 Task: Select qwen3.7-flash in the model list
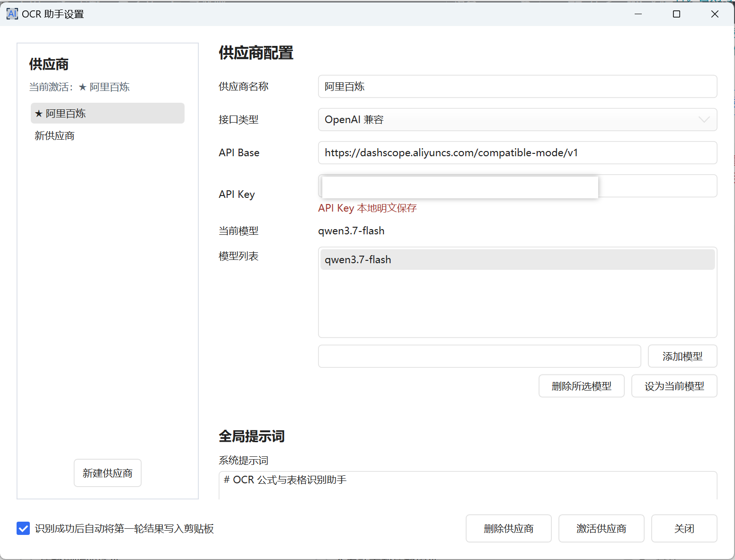point(517,260)
